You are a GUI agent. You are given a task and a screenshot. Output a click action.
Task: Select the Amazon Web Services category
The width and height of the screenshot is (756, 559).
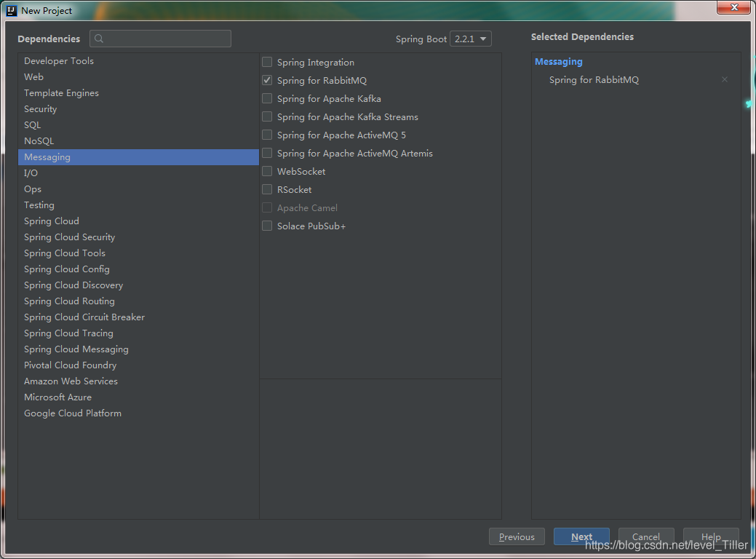(x=138, y=381)
